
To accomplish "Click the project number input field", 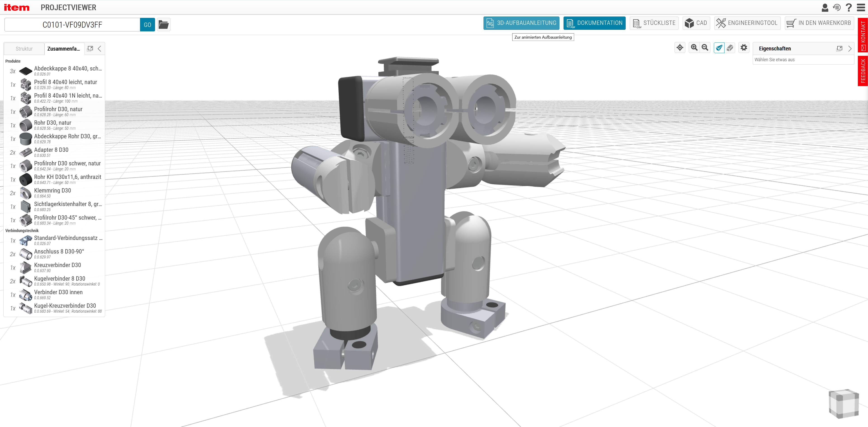I will (x=72, y=25).
